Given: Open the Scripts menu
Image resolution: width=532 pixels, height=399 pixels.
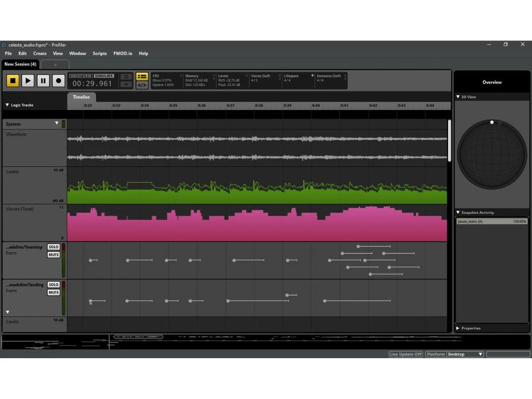Looking at the screenshot, I should coord(100,53).
